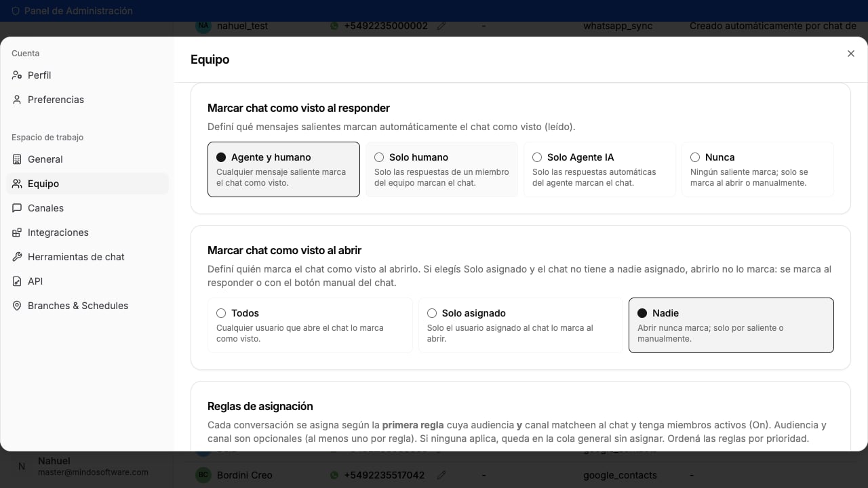Open the API settings section

(x=87, y=281)
